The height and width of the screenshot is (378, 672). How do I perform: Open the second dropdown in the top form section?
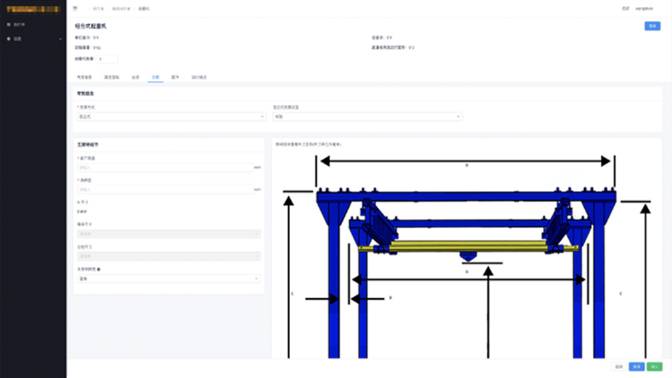click(367, 117)
